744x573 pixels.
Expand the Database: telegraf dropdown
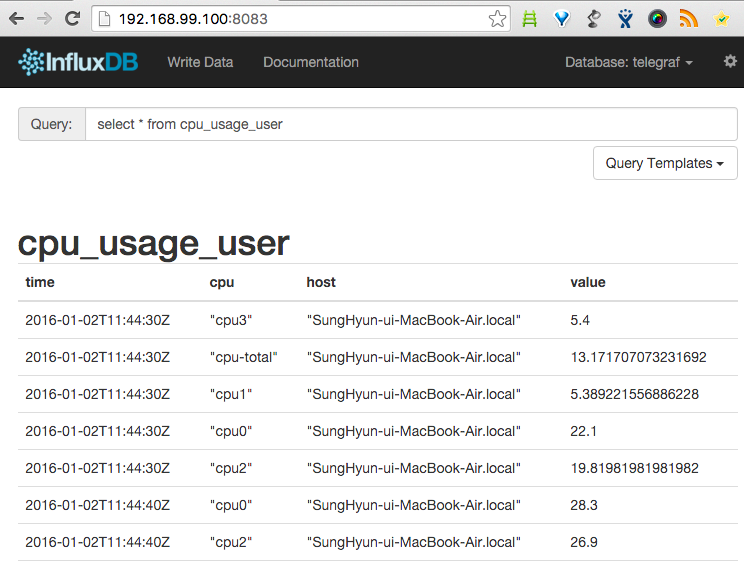(x=629, y=62)
